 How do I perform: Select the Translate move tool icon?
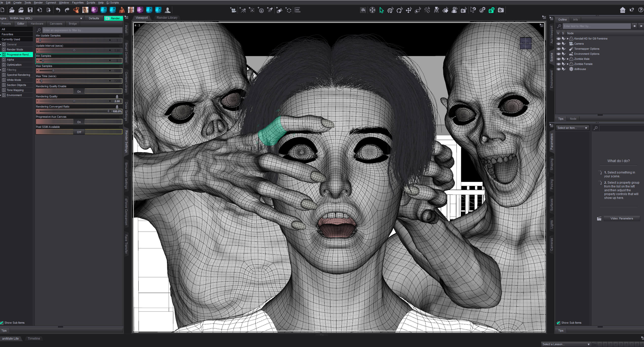coord(409,10)
